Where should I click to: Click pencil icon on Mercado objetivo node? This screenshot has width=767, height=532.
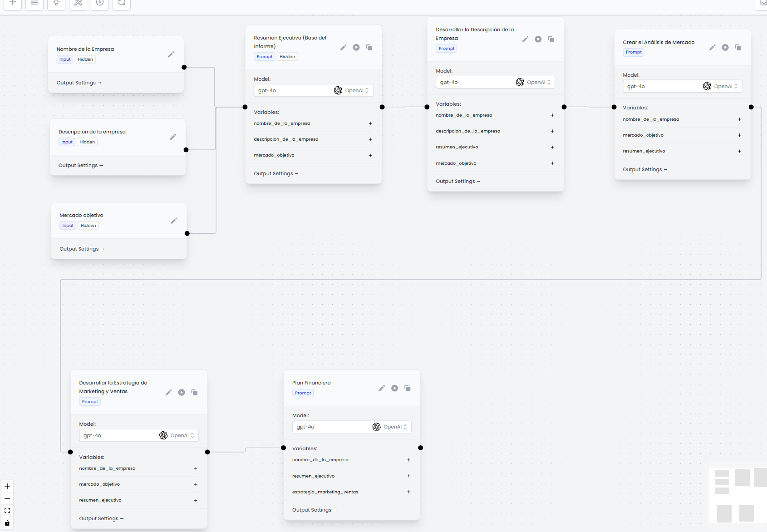pyautogui.click(x=174, y=221)
